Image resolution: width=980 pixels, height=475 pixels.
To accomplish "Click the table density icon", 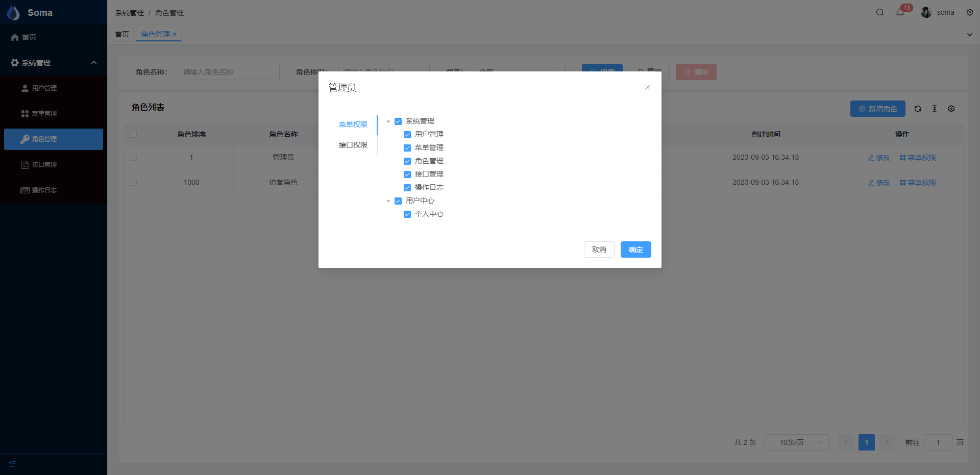I will pos(935,109).
